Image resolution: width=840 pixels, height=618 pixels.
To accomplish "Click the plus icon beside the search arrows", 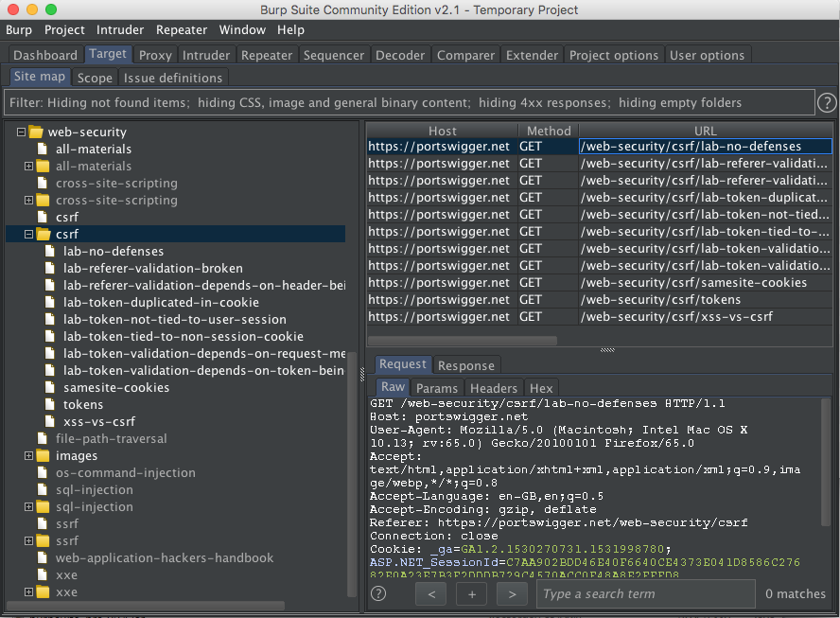I will click(471, 593).
